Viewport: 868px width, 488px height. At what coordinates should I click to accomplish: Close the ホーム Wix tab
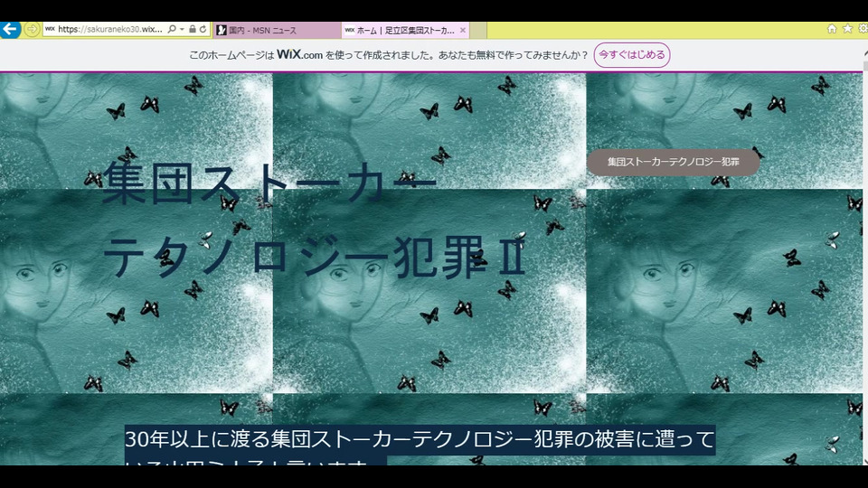(463, 31)
